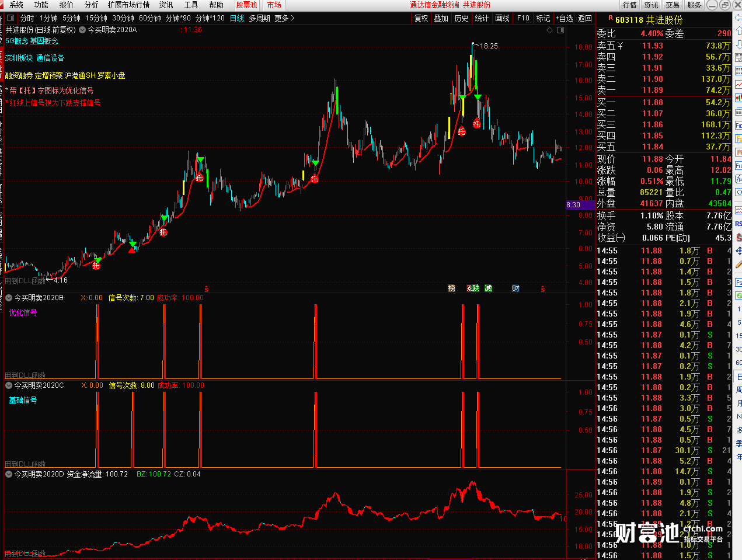Open the candlestick chart icon in right sidebar
Viewport: 742px width, 560px height.
738,98
